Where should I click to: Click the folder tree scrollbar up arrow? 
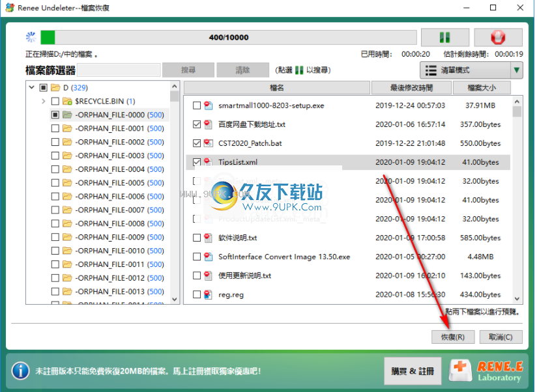click(x=174, y=86)
